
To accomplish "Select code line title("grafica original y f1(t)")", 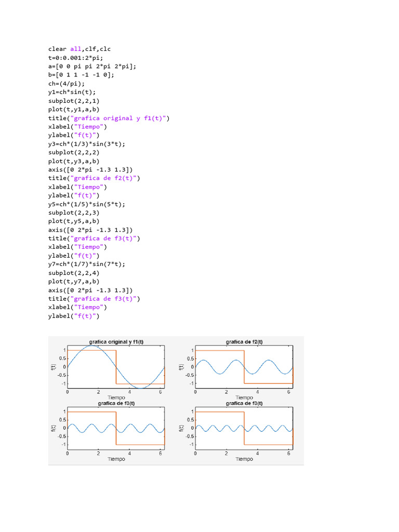I will (109, 118).
